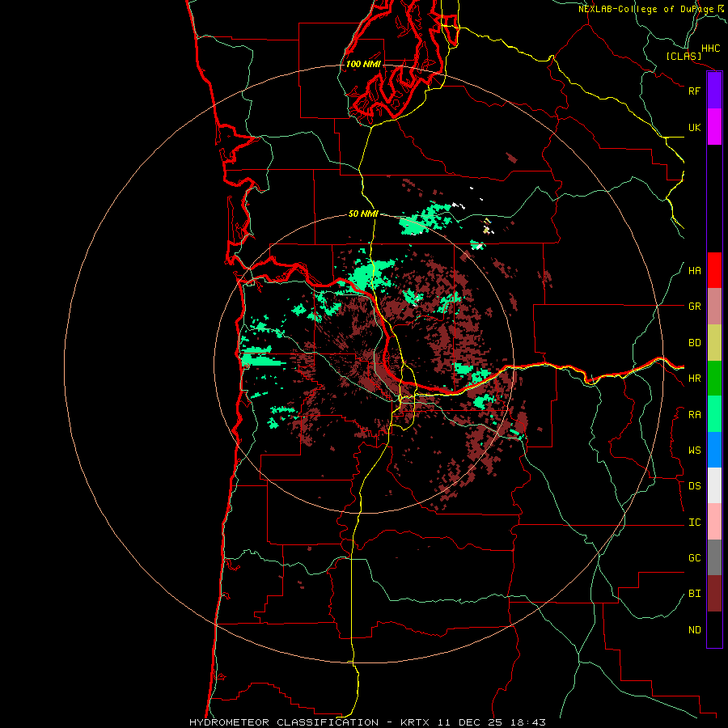Screen dimensions: 728x728
Task: Click the white DS legend color swatch
Action: click(x=714, y=485)
